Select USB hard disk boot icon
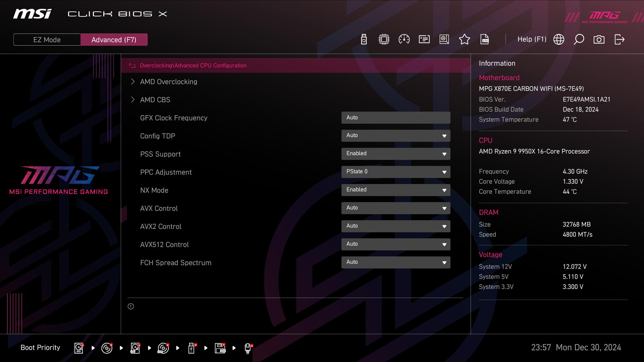The image size is (644, 362). pyautogui.click(x=135, y=348)
